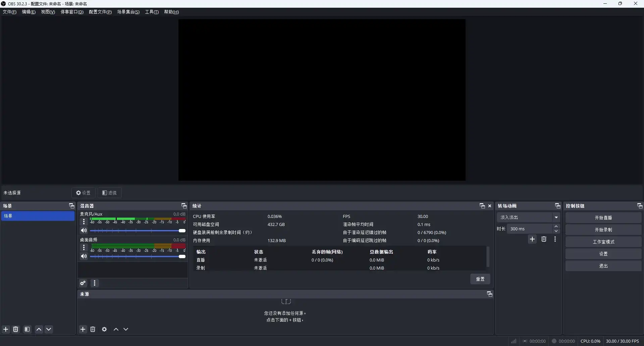Mute the 桌面音频 desktop audio
The image size is (644, 346).
pos(84,256)
